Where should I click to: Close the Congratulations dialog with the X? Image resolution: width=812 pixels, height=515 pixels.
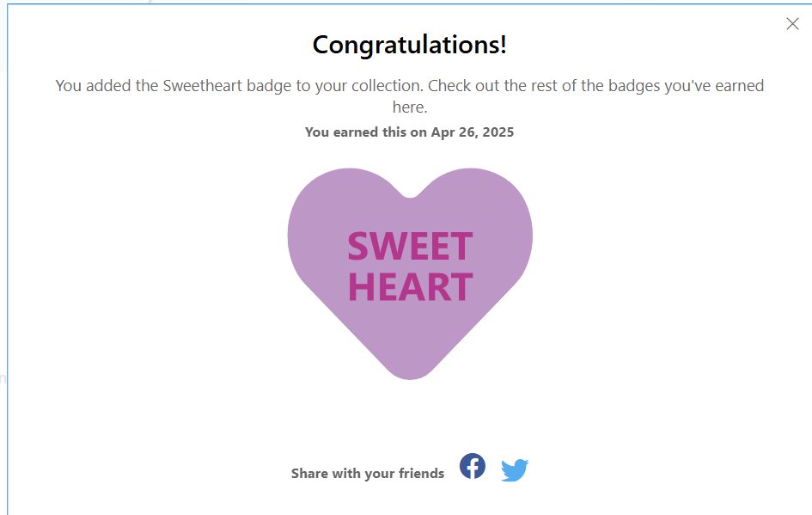[x=792, y=24]
